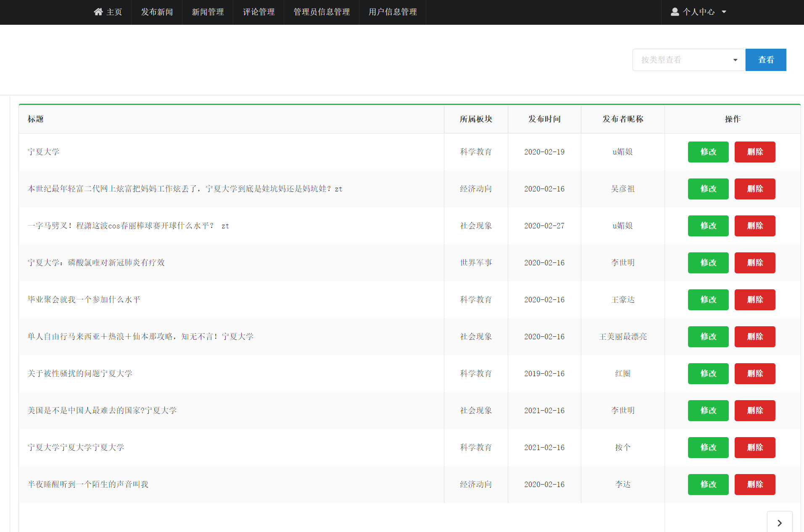Viewport: 804px width, 532px height.
Task: Click publisher name 吴彦祖
Action: (x=623, y=189)
